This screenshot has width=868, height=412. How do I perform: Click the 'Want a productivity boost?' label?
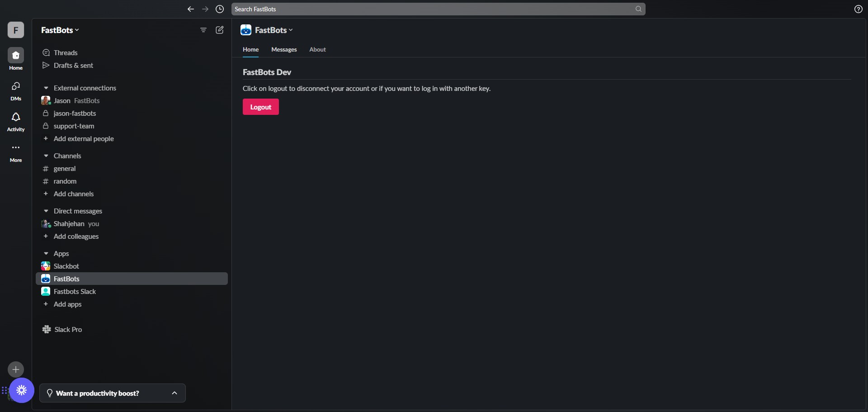point(98,393)
